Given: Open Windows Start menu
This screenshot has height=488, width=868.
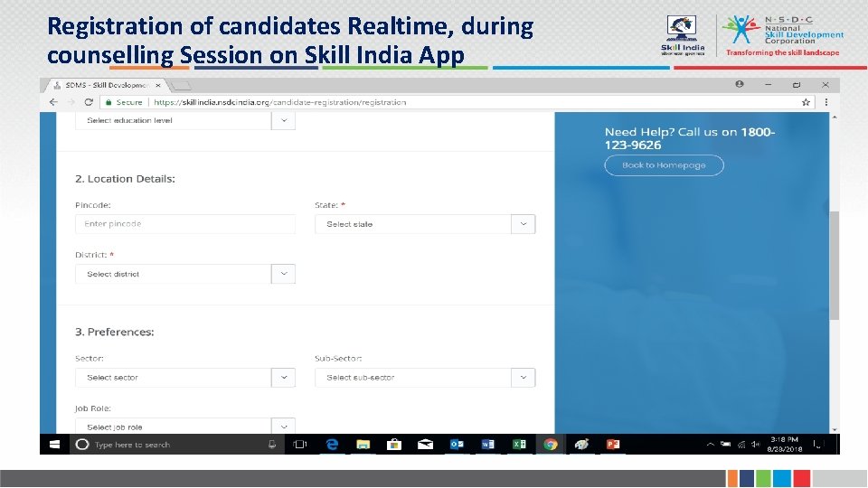Looking at the screenshot, I should pyautogui.click(x=54, y=445).
